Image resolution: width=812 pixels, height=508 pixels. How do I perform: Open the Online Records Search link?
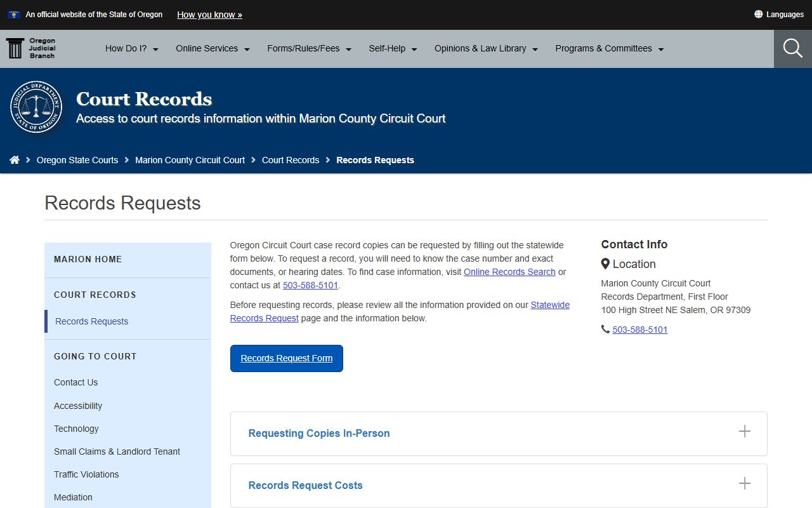tap(509, 272)
